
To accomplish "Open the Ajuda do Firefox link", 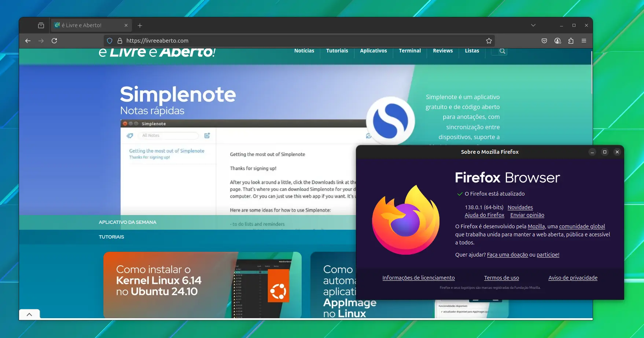I will pyautogui.click(x=485, y=215).
